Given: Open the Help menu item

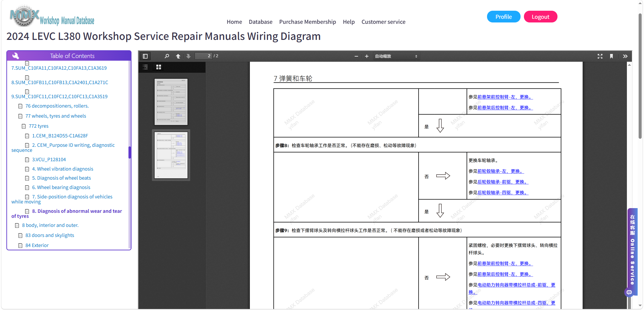Looking at the screenshot, I should click(x=349, y=22).
